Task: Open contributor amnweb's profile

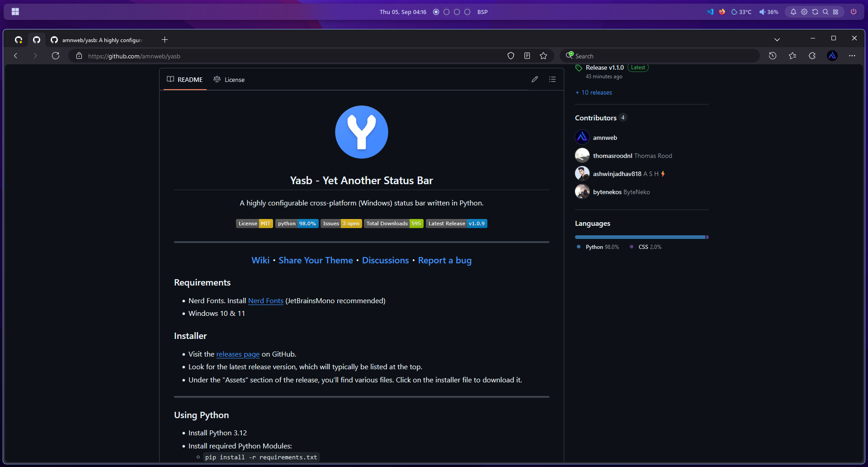Action: [605, 138]
